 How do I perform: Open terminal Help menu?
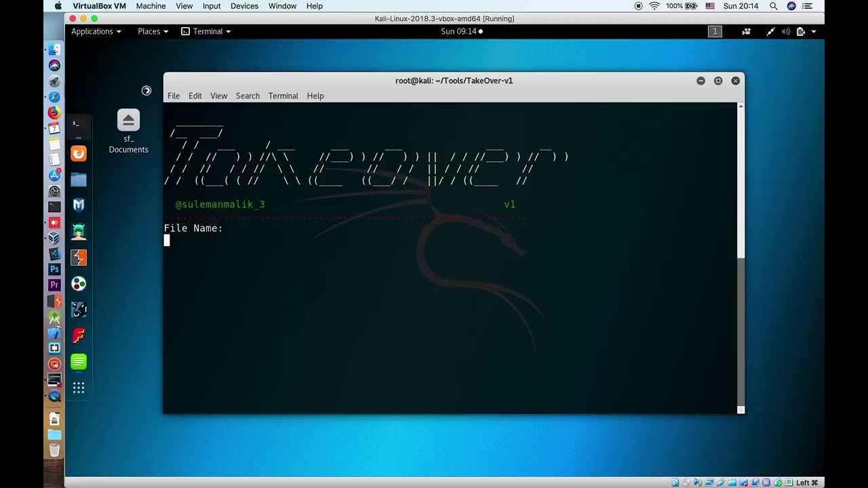click(x=315, y=96)
